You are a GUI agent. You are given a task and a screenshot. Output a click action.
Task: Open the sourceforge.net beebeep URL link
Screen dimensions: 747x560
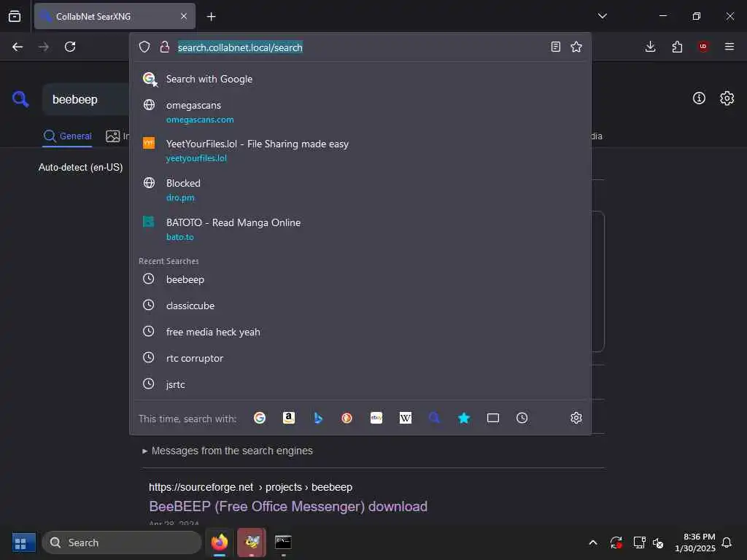tap(251, 487)
